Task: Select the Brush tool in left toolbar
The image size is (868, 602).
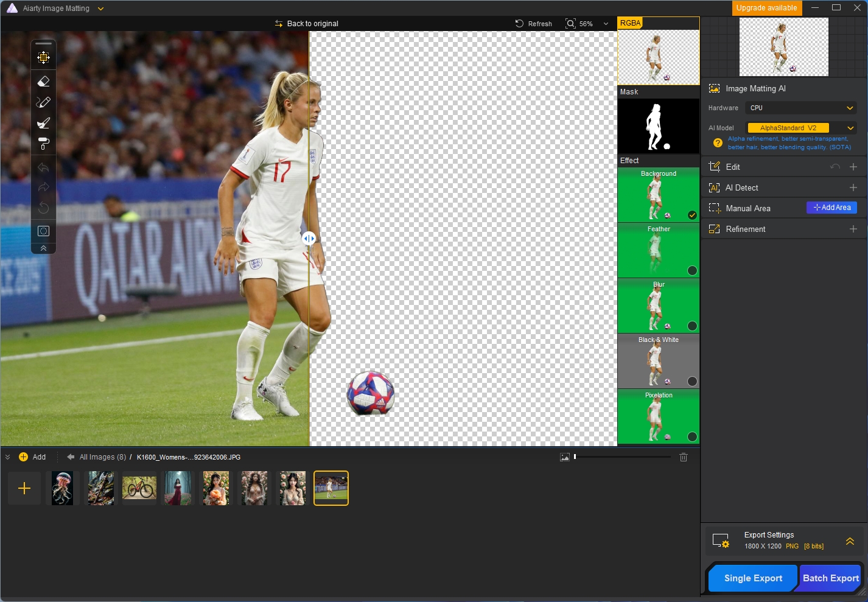Action: coord(43,102)
